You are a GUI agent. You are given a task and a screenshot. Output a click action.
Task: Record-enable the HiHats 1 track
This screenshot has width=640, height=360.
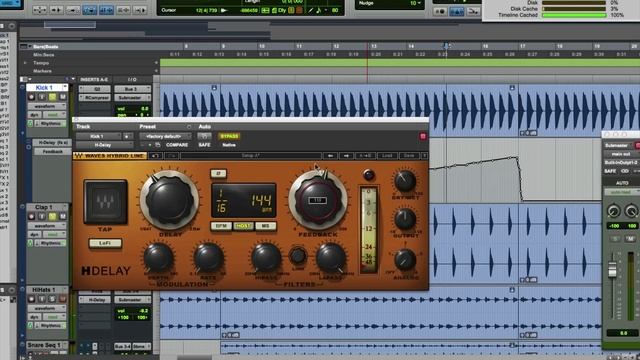[x=31, y=299]
